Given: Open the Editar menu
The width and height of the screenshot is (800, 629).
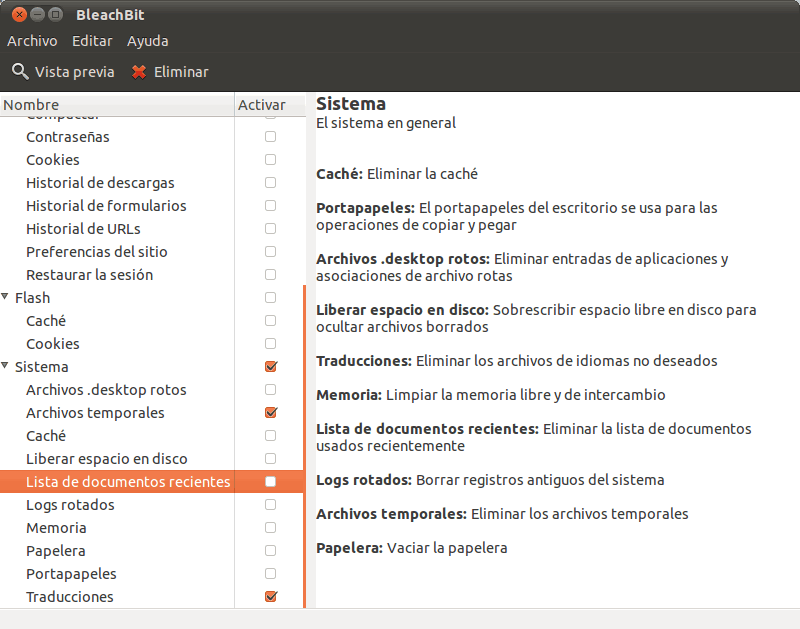Looking at the screenshot, I should click(x=92, y=41).
